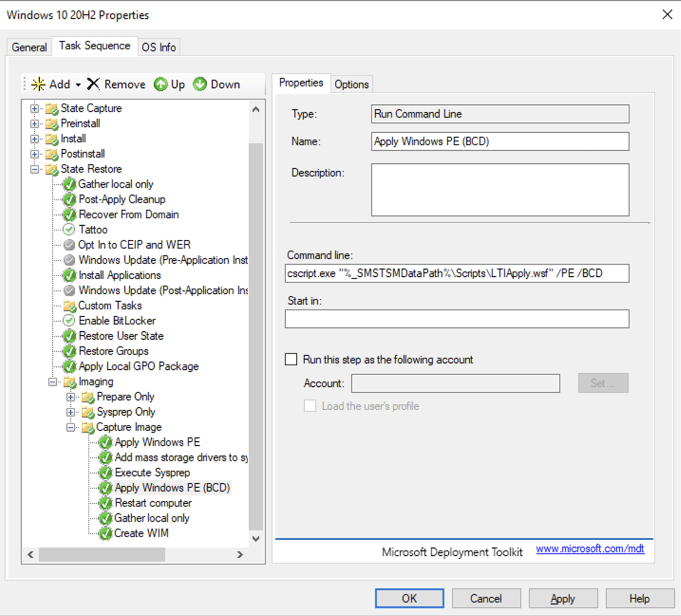Switch to the OS Info tab
Screen dimensions: 681x616
point(159,47)
